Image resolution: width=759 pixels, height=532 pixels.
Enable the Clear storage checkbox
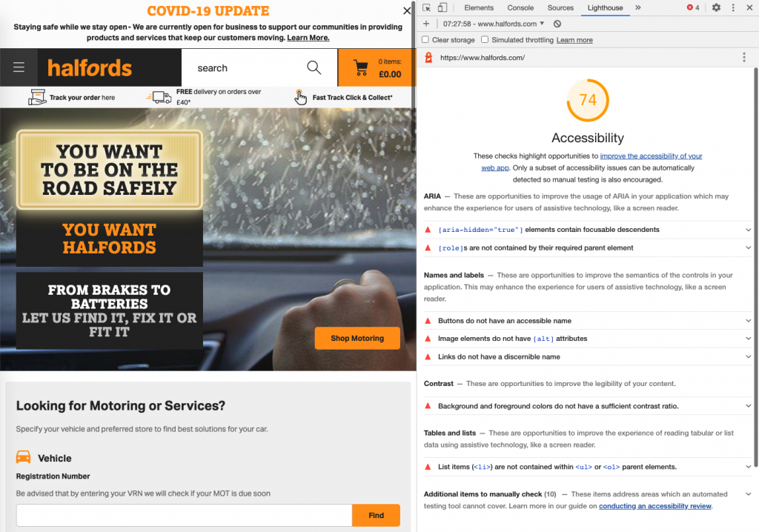pos(425,40)
